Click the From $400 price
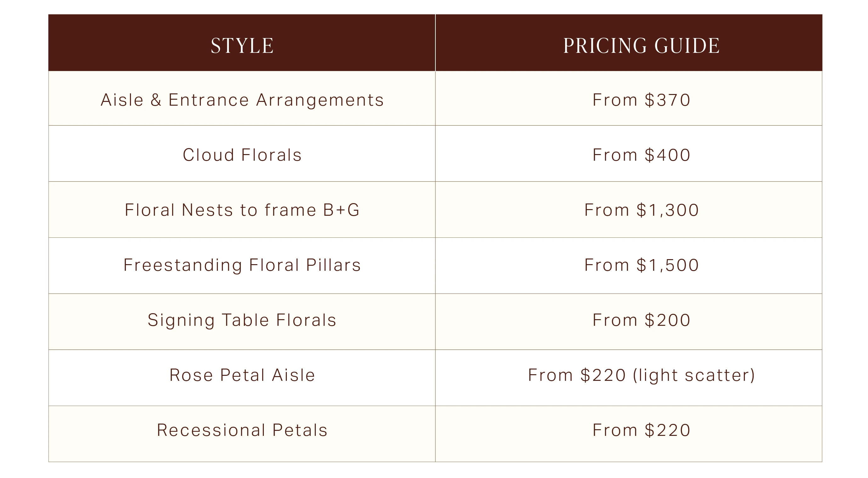The height and width of the screenshot is (478, 868). (x=641, y=155)
